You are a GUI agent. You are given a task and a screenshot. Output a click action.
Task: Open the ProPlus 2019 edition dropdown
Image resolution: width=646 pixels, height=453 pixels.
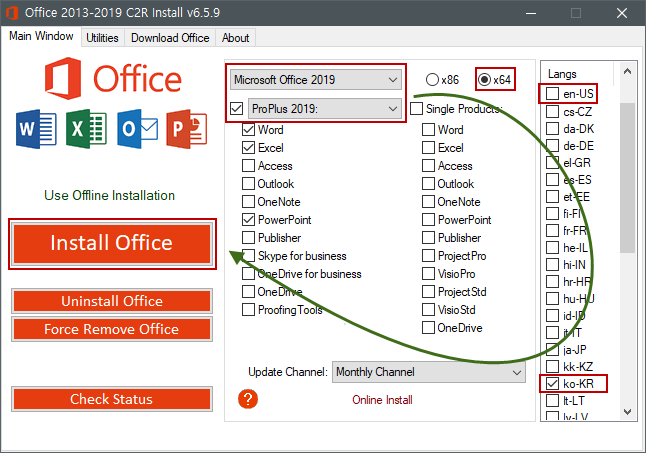[325, 109]
